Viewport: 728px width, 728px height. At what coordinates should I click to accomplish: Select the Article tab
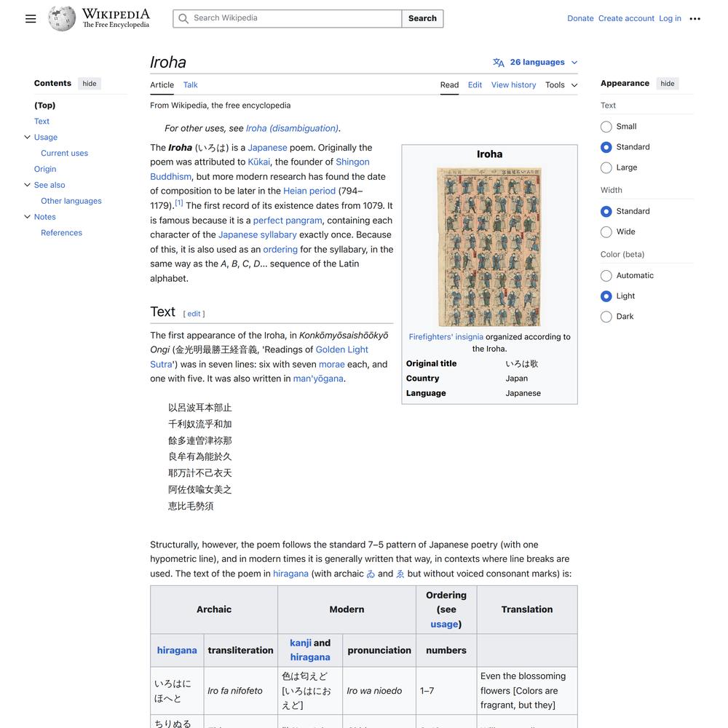click(x=162, y=85)
